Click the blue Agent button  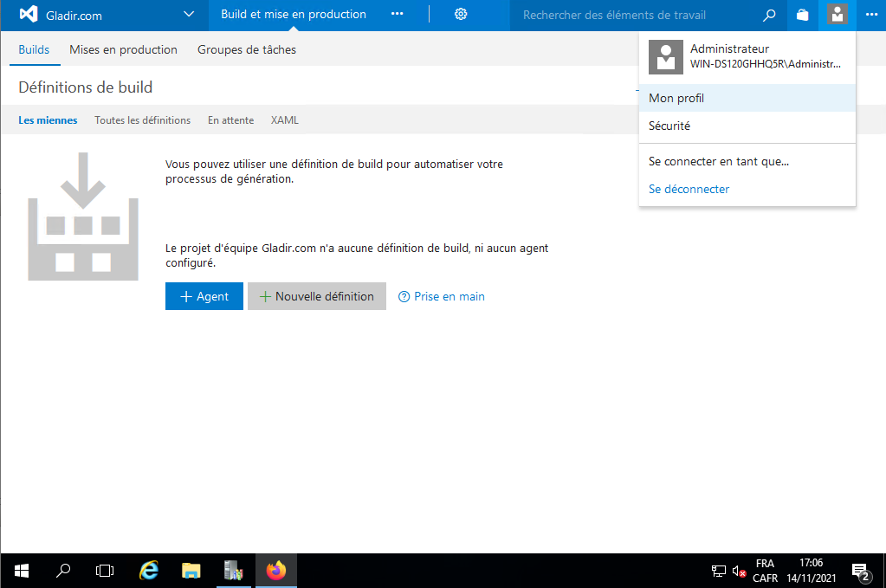click(204, 296)
